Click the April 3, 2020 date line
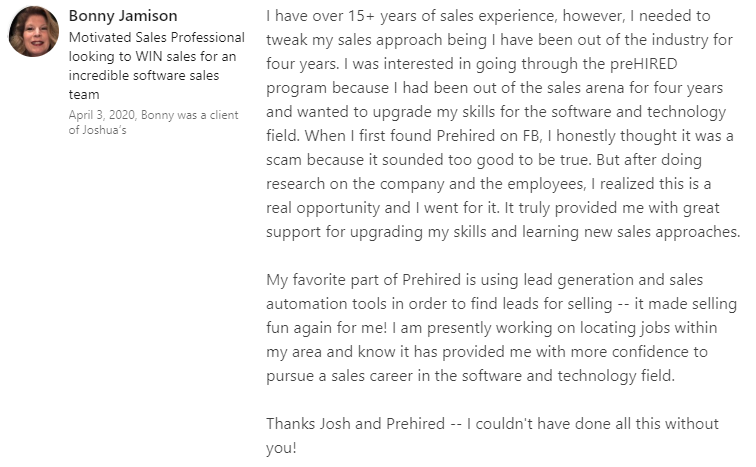This screenshot has width=756, height=467. (153, 114)
